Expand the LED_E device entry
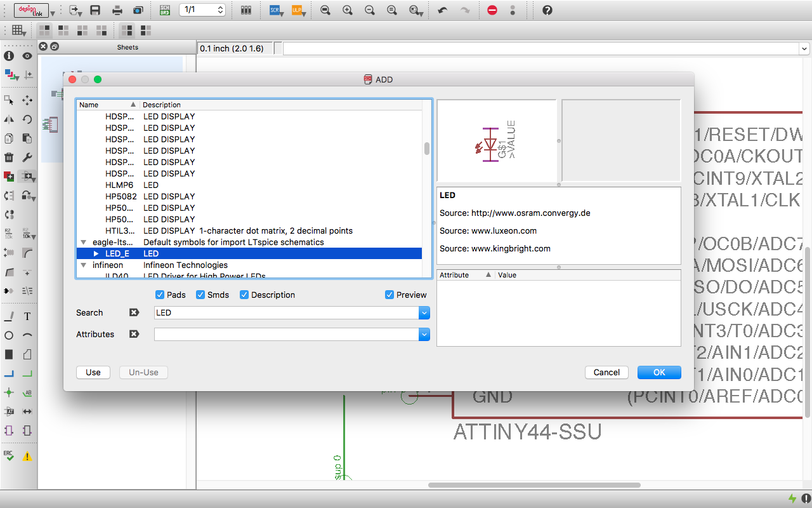The image size is (812, 508). [96, 253]
